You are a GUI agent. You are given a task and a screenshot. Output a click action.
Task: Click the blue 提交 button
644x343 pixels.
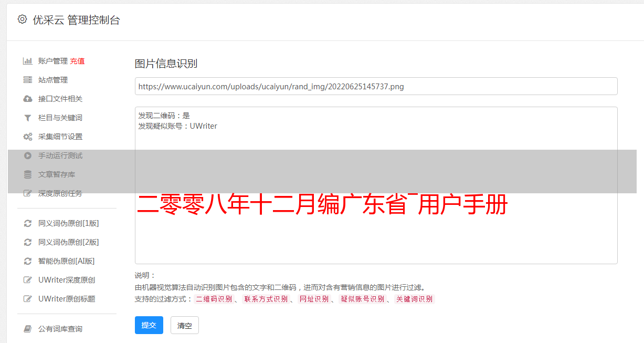149,325
